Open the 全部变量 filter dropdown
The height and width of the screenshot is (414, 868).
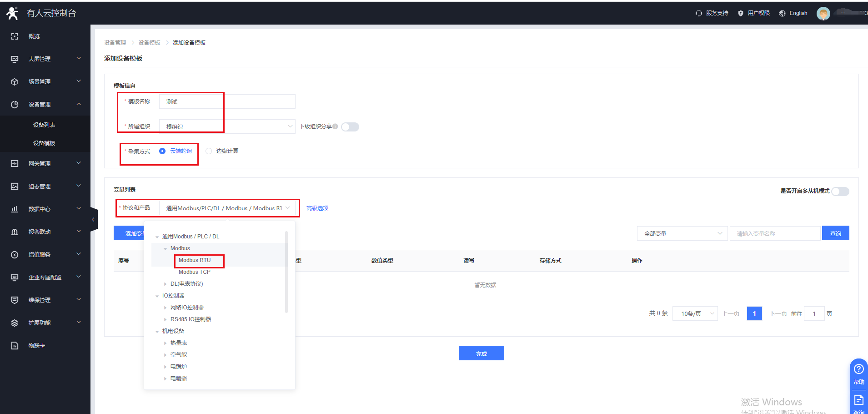click(682, 233)
